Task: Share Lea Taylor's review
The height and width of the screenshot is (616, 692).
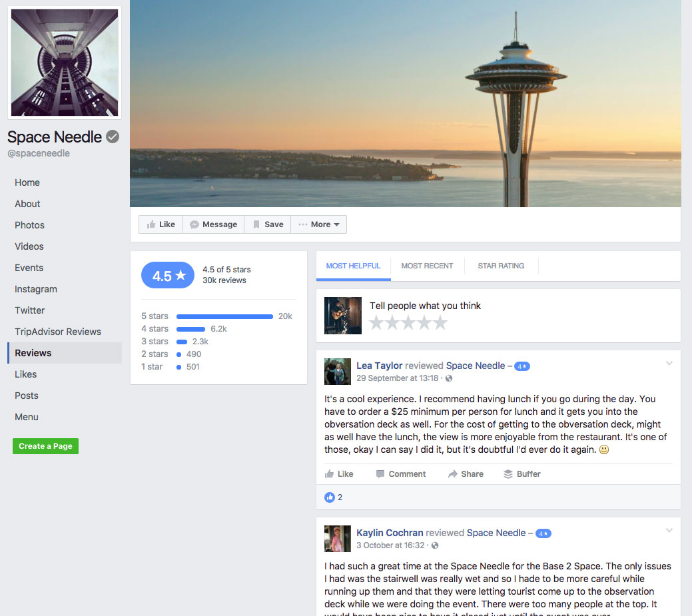Action: 466,474
